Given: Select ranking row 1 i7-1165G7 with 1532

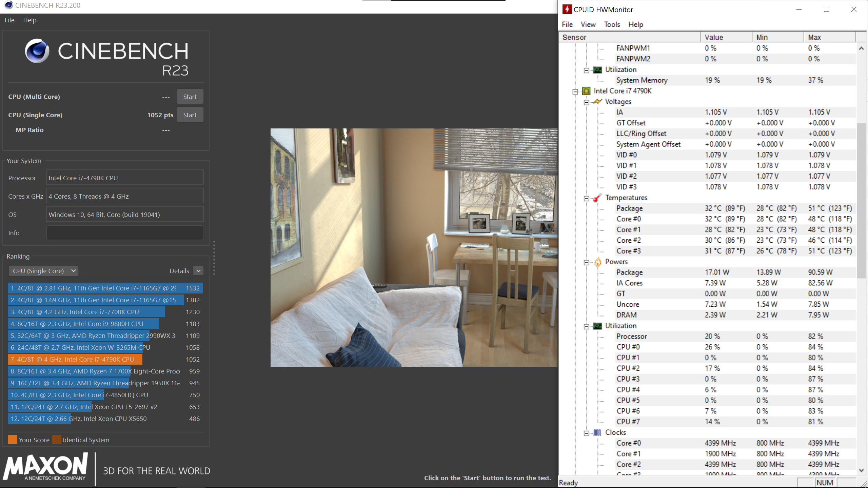Looking at the screenshot, I should pos(105,288).
